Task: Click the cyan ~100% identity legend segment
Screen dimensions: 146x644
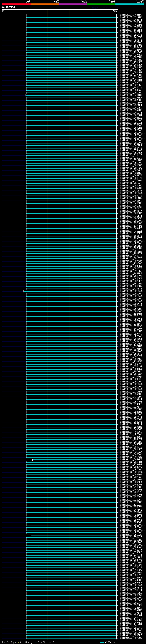Action: [130, 4]
